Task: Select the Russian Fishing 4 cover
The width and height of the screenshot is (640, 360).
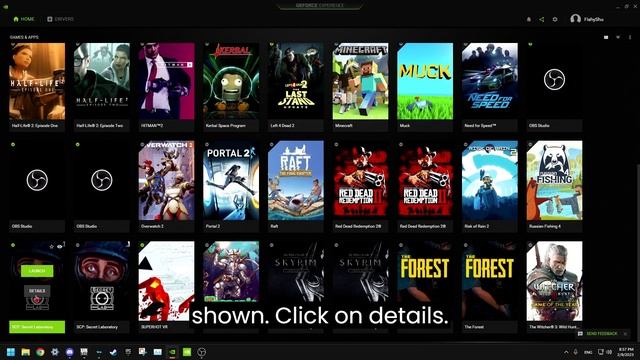Action: tap(554, 181)
